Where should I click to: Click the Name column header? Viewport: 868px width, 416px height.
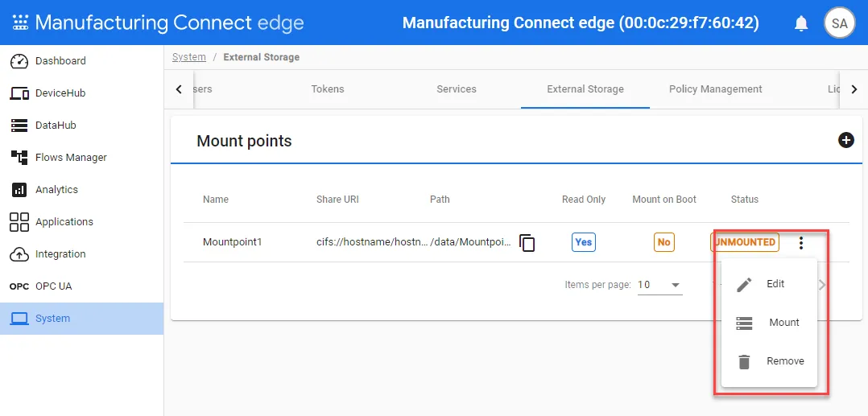[x=216, y=200]
